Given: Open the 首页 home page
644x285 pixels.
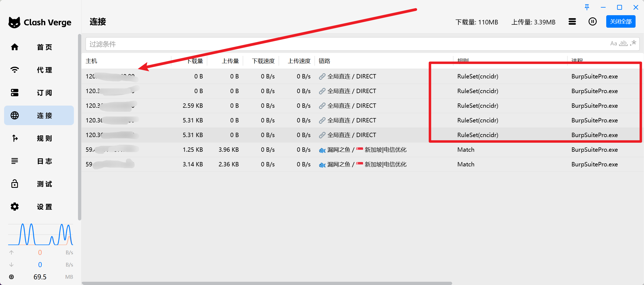Looking at the screenshot, I should (39, 47).
